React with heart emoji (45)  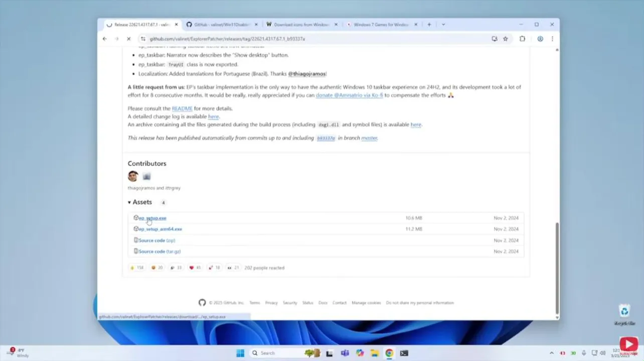pyautogui.click(x=195, y=268)
